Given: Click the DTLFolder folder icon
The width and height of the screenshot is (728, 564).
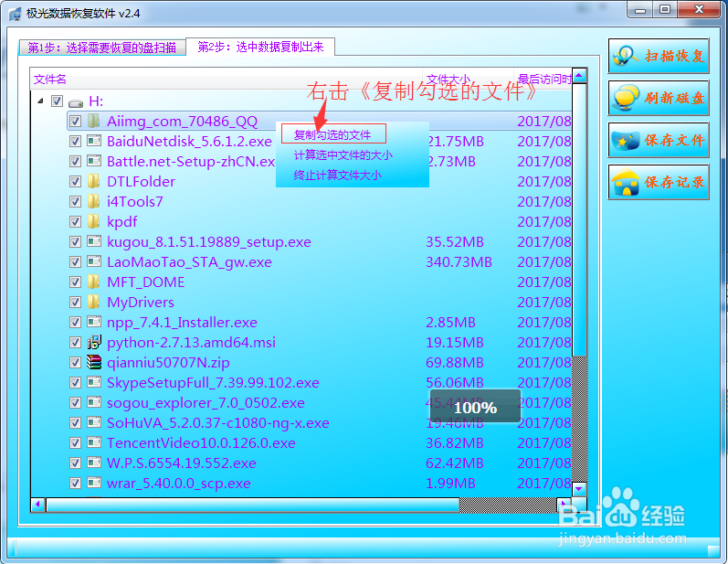Looking at the screenshot, I should coord(94,181).
